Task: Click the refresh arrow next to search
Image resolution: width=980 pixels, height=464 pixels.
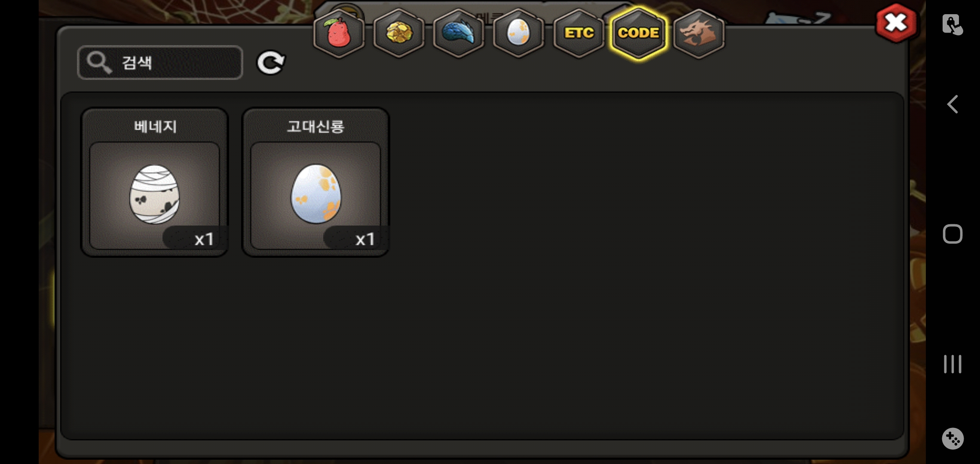Action: pos(271,63)
